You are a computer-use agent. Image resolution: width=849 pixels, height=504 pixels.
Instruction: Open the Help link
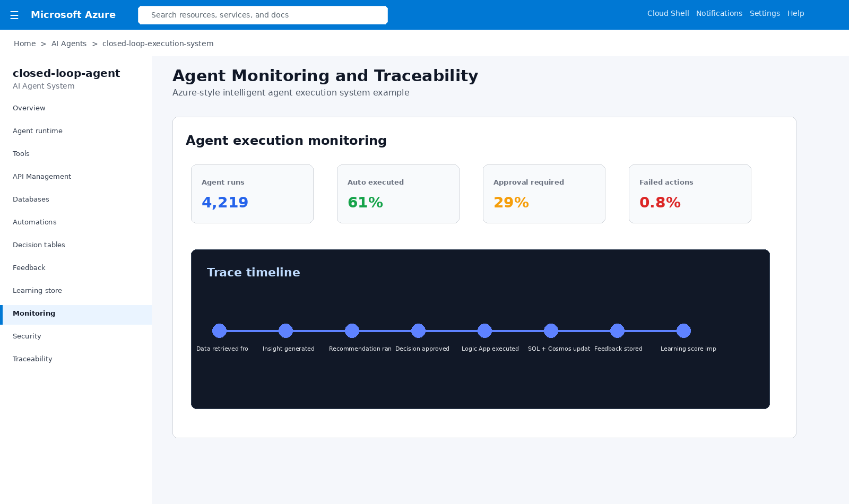[795, 13]
